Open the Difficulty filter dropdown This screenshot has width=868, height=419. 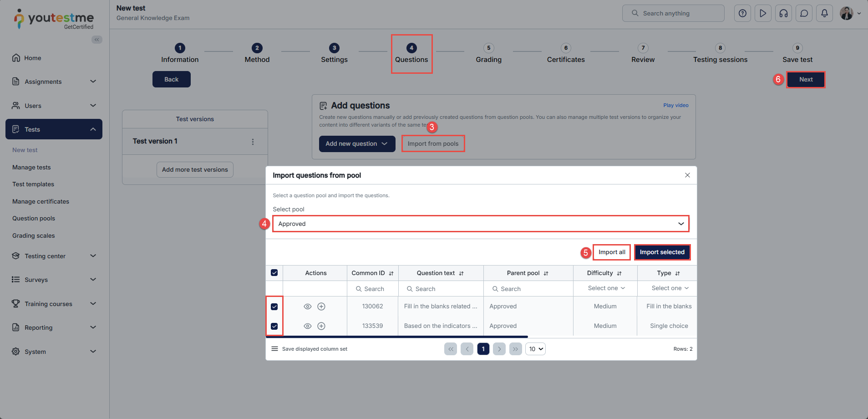606,288
